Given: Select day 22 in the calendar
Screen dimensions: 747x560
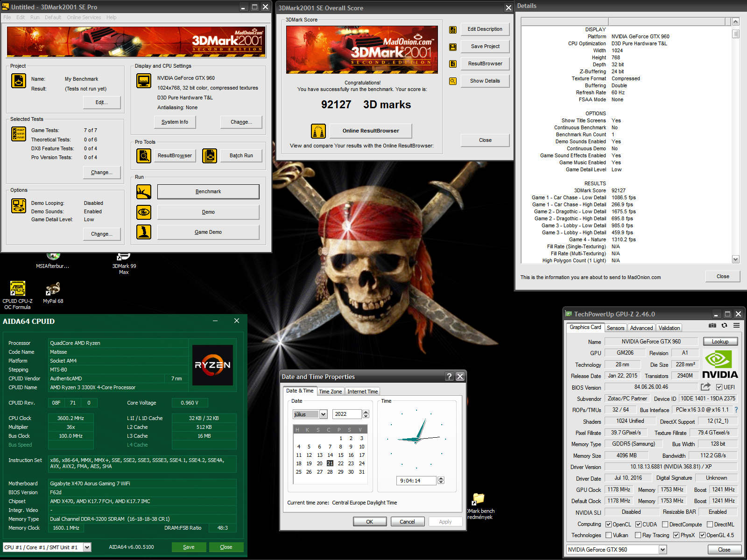Looking at the screenshot, I should coord(340,463).
